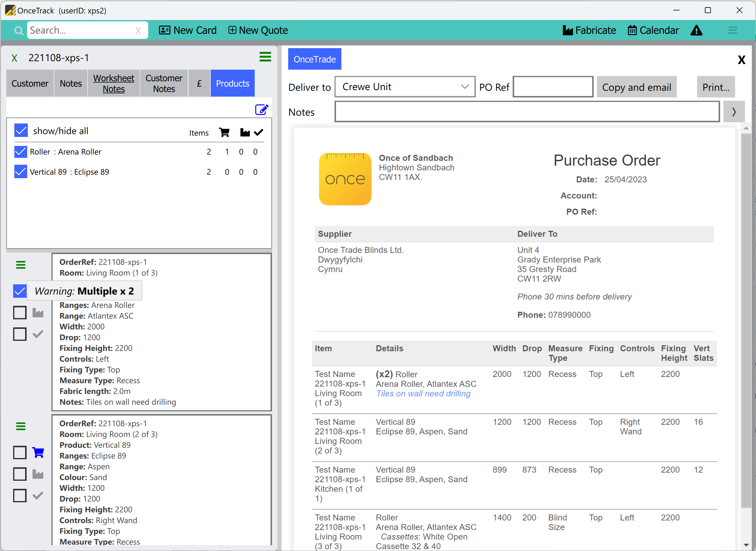The height and width of the screenshot is (551, 756).
Task: Open the green menu icon for the Living Room (2 of 3) item
Action: click(x=21, y=426)
